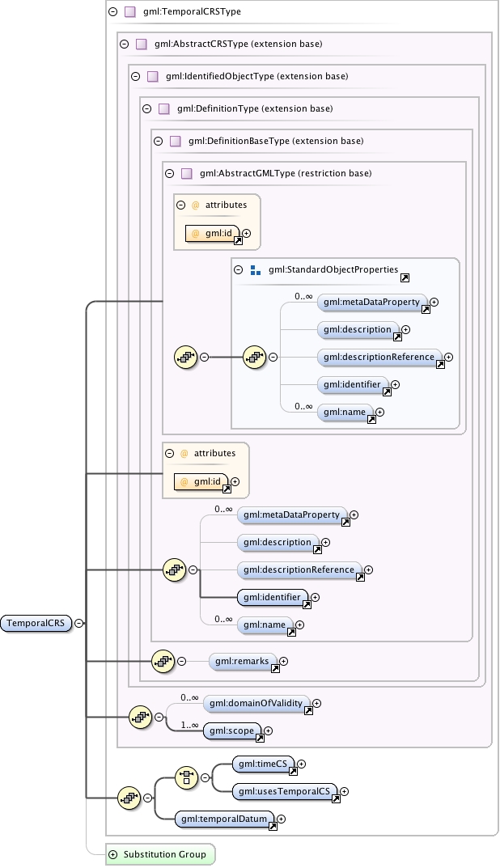Viewport: 500px width, 868px height.
Task: Select gml:descriptionReference inside StandardObjectProperties
Action: point(379,357)
